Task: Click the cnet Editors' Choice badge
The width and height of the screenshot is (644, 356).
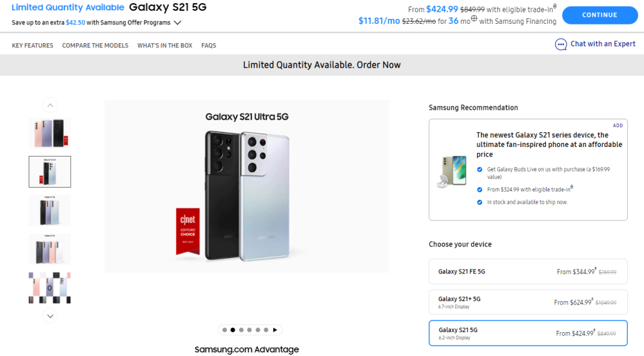Action: pyautogui.click(x=188, y=231)
